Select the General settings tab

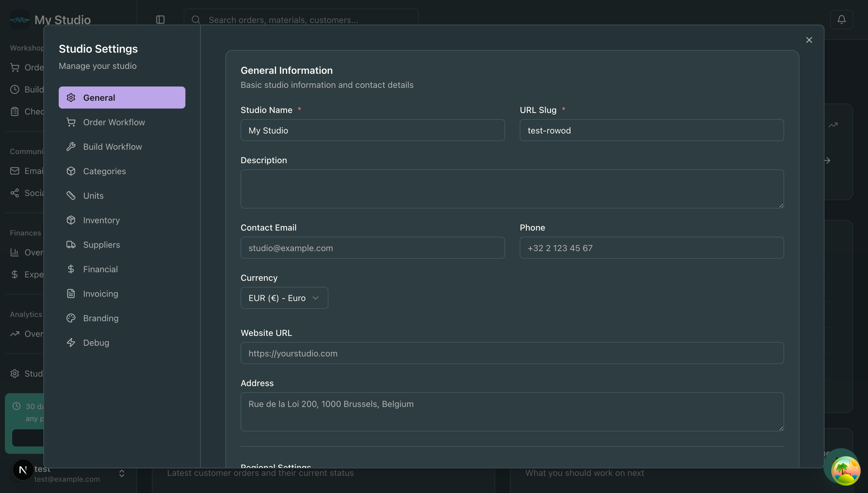point(99,97)
